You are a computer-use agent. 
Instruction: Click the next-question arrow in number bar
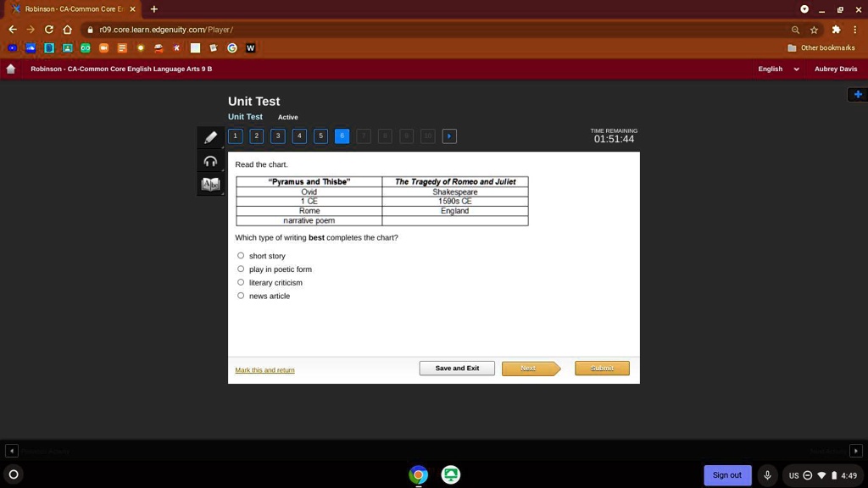tap(449, 136)
